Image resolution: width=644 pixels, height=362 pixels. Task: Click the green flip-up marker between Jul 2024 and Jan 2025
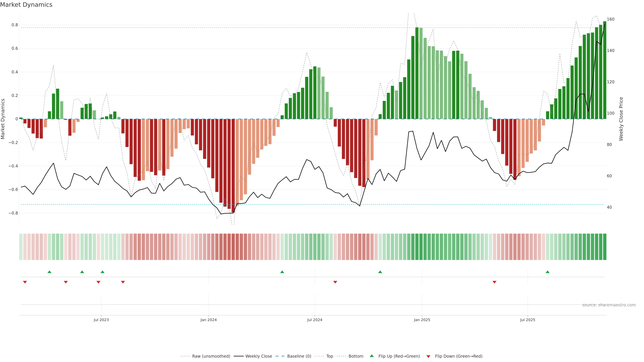(x=380, y=272)
